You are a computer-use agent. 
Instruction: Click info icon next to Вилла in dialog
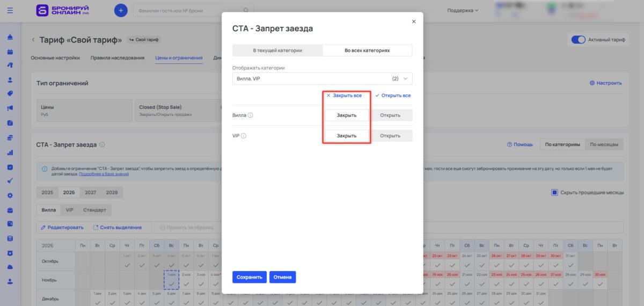pos(251,115)
